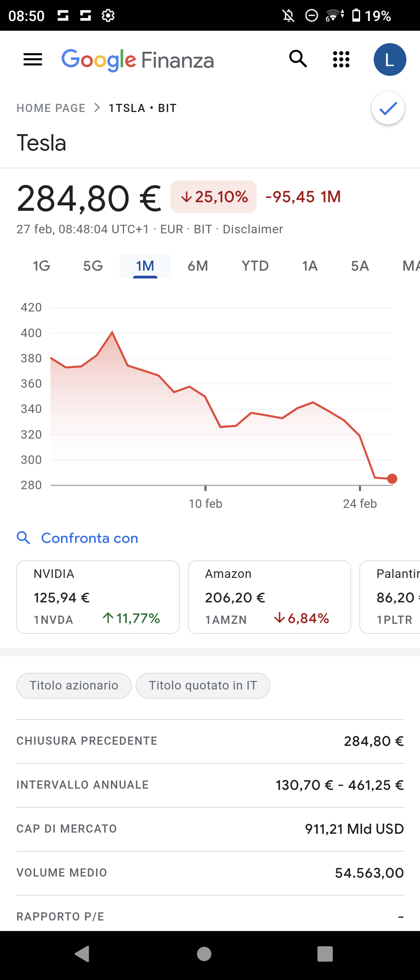Open the hamburger navigation menu
Viewport: 420px width, 980px height.
[33, 59]
